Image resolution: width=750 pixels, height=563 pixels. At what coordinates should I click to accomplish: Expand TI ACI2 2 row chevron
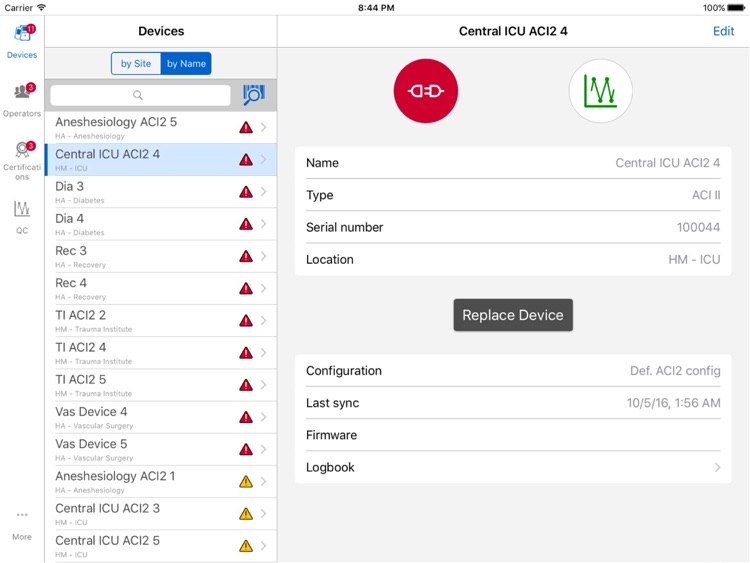pos(264,320)
